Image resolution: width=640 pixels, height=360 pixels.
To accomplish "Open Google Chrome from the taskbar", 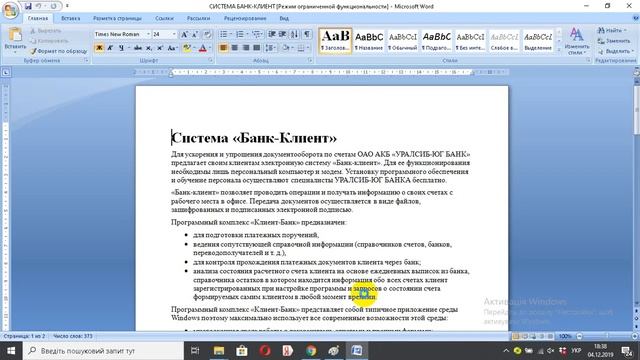I will click(x=311, y=351).
